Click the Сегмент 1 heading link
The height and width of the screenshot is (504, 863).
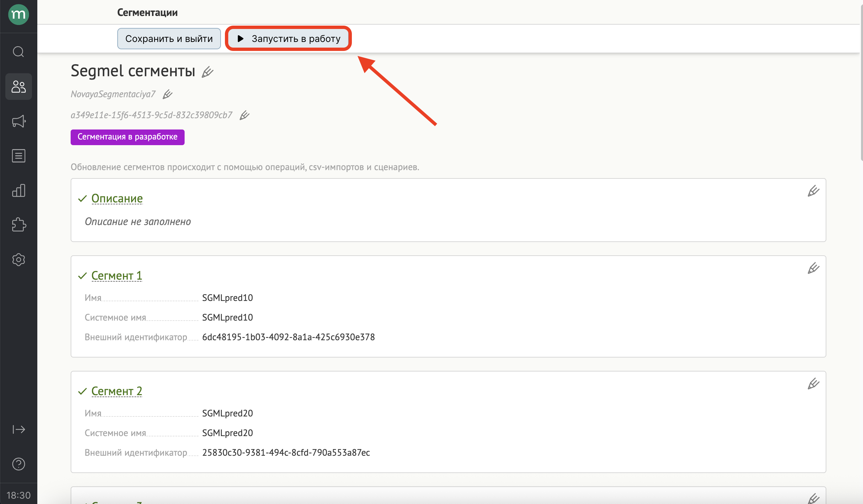[116, 276]
